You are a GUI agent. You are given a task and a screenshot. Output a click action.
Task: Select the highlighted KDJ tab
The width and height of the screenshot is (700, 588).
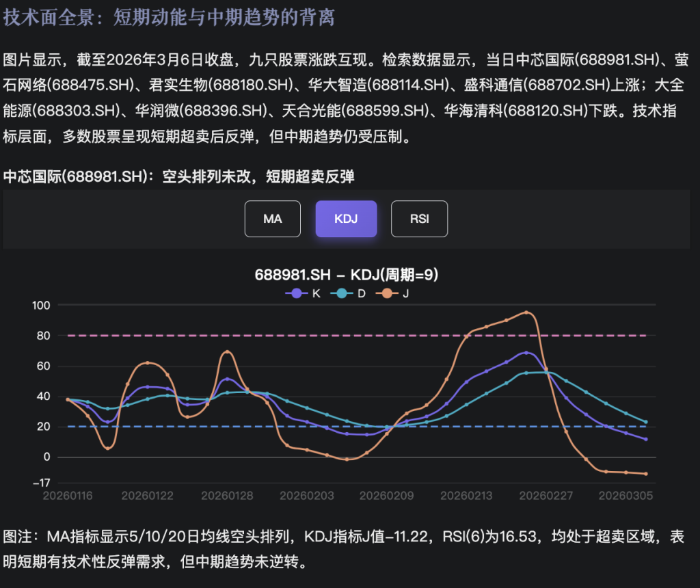tap(345, 219)
